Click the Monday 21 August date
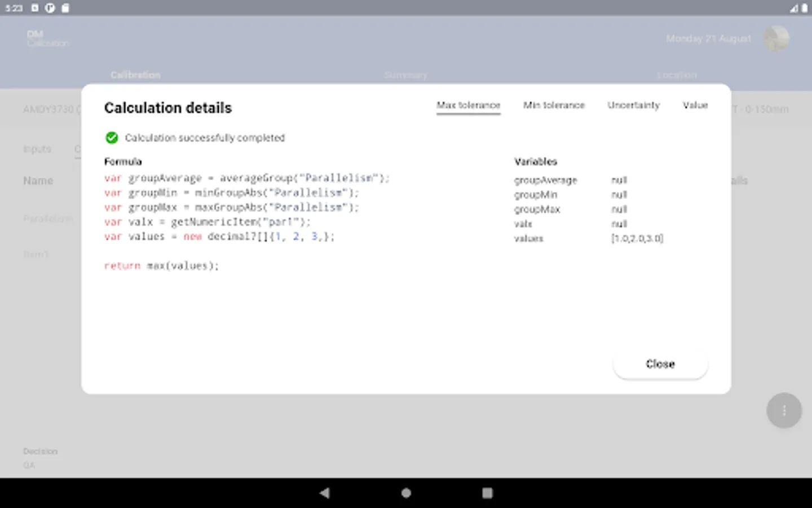This screenshot has width=812, height=508. point(708,38)
